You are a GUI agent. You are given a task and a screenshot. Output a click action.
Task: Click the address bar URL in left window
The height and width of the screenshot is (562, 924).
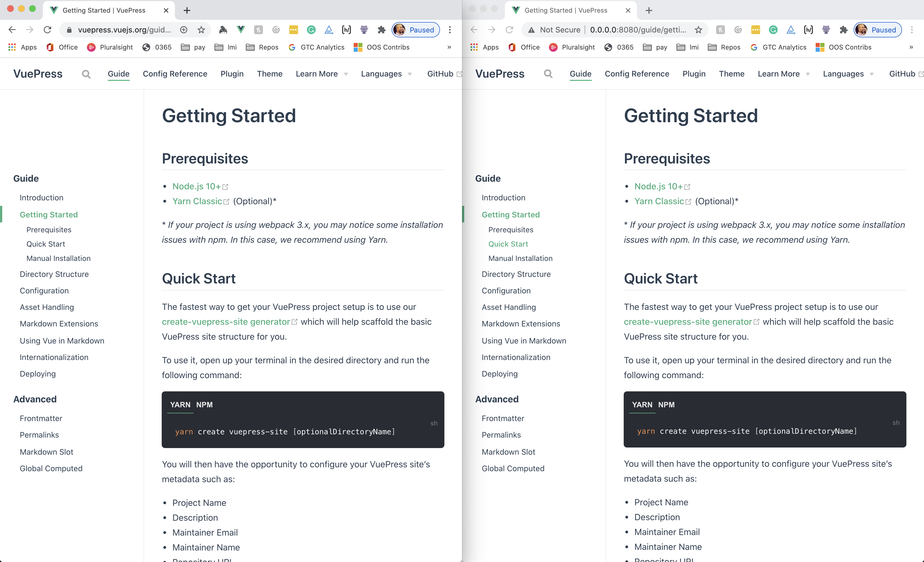coord(125,30)
